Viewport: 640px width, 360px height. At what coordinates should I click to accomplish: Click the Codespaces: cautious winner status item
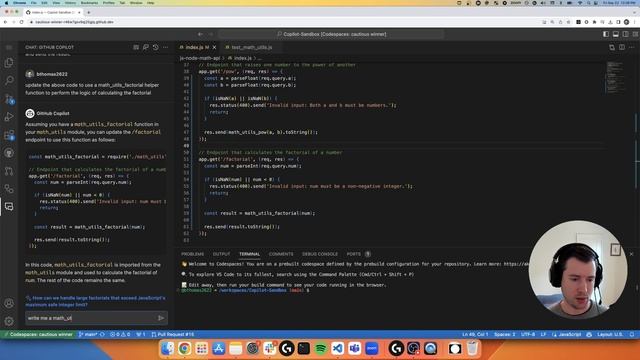(38, 334)
